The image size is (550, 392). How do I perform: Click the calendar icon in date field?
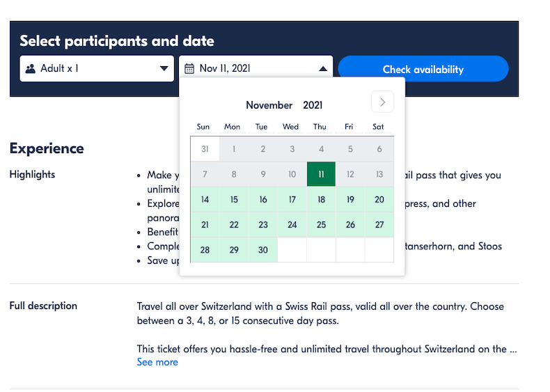coord(189,69)
